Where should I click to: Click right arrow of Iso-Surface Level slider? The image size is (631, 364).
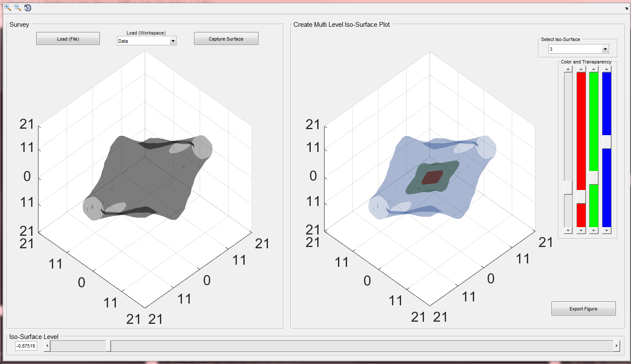(617, 346)
